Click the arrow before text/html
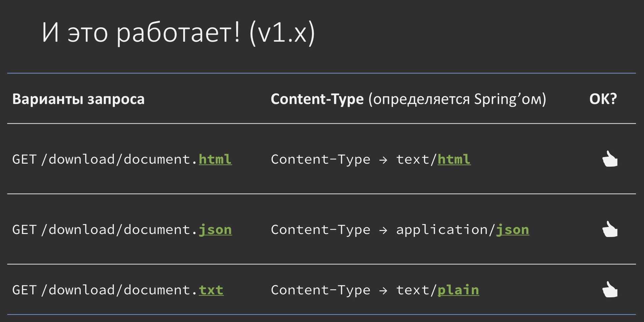The height and width of the screenshot is (322, 644). 383,160
